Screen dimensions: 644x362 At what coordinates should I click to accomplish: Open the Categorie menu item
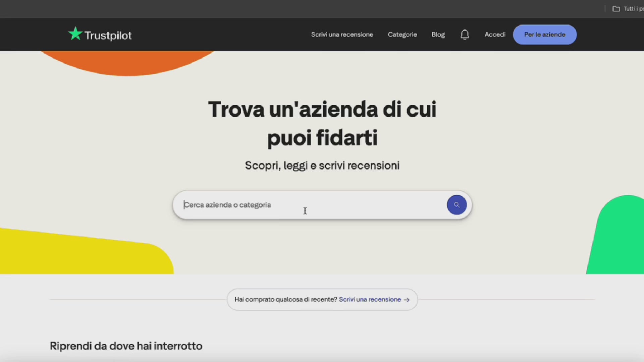[x=402, y=35]
